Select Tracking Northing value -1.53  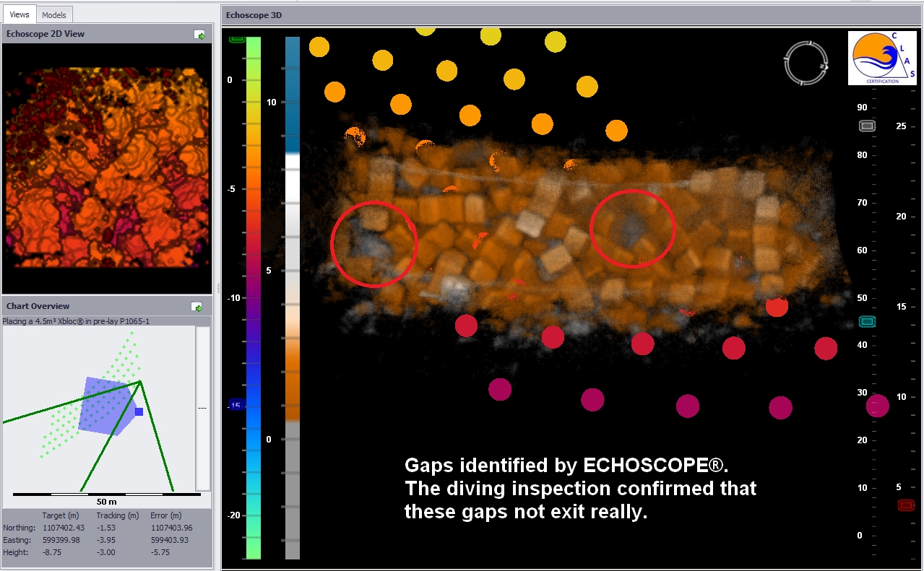point(105,528)
